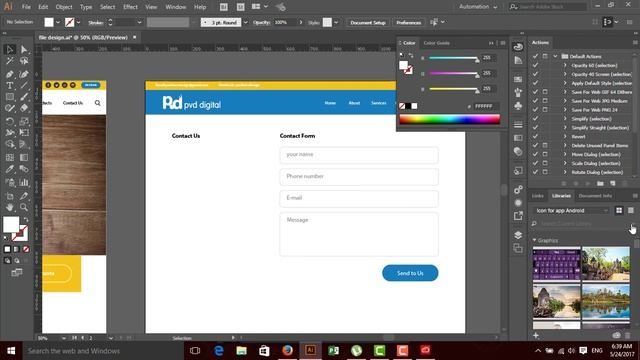The image size is (640, 360).
Task: Open the stroke weight dropdown
Action: click(139, 22)
